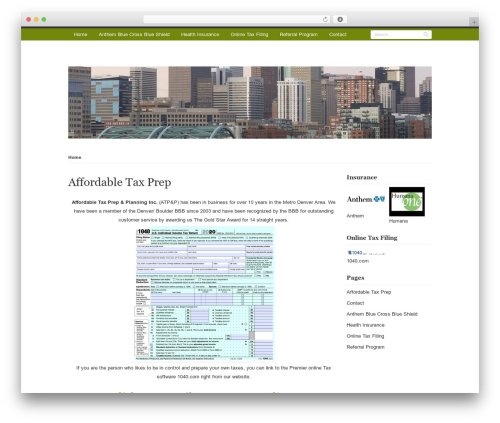Click the Anthem logo image in sidebar
The height and width of the screenshot is (423, 500).
[366, 199]
